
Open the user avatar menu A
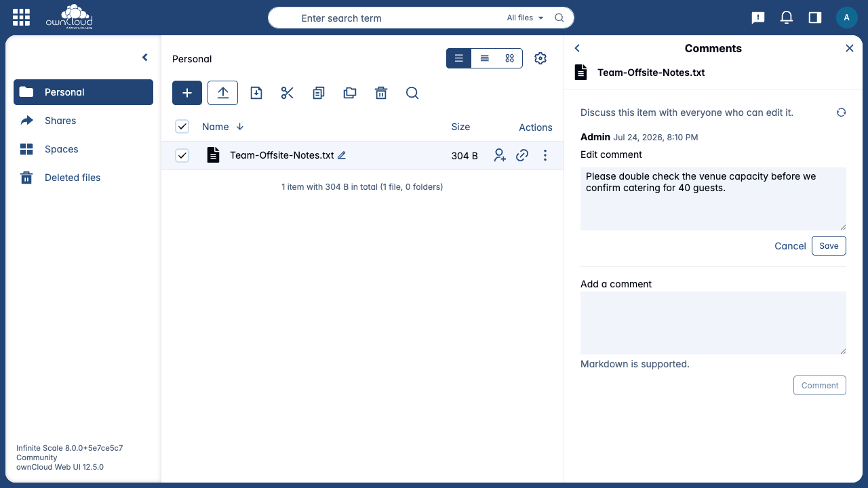(x=847, y=18)
